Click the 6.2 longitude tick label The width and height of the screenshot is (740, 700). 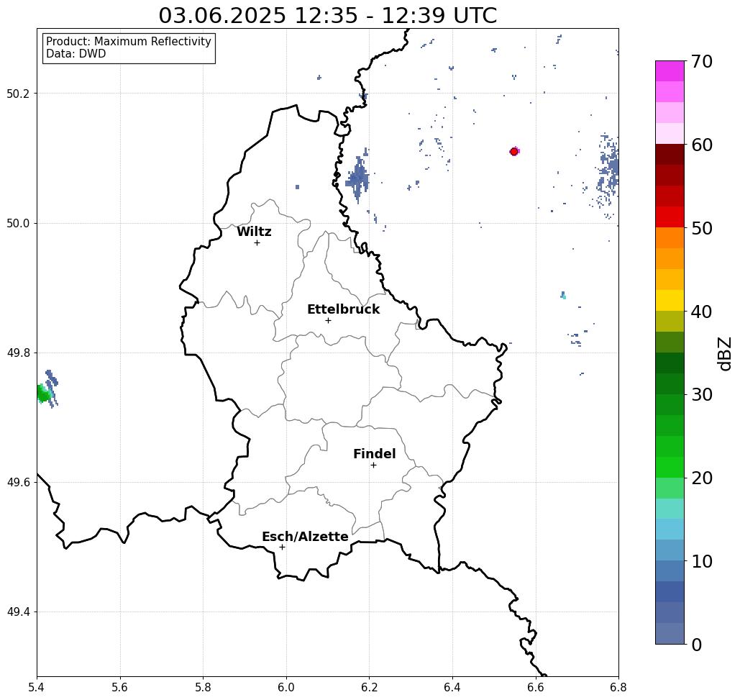click(x=370, y=687)
